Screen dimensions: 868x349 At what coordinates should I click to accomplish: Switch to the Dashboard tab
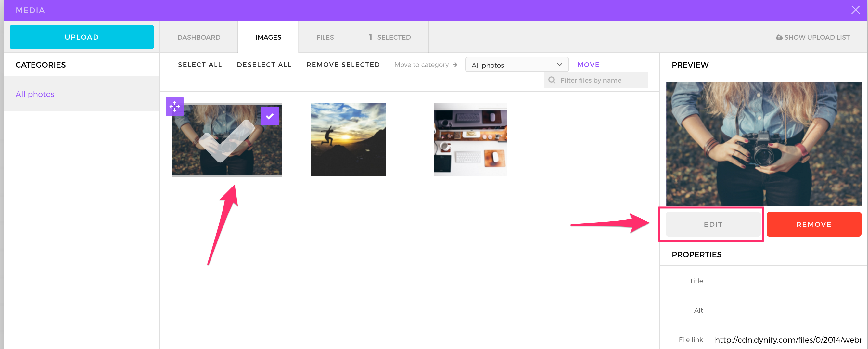click(199, 37)
